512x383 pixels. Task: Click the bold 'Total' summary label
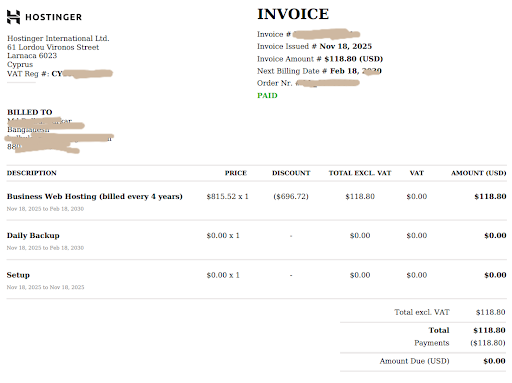pos(439,330)
